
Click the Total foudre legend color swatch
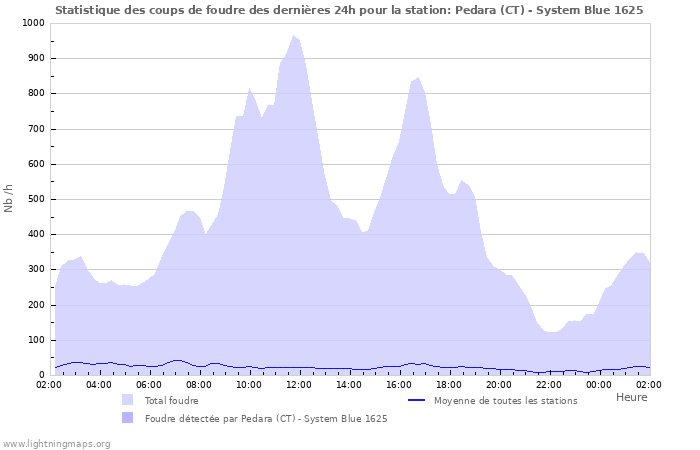coord(127,400)
